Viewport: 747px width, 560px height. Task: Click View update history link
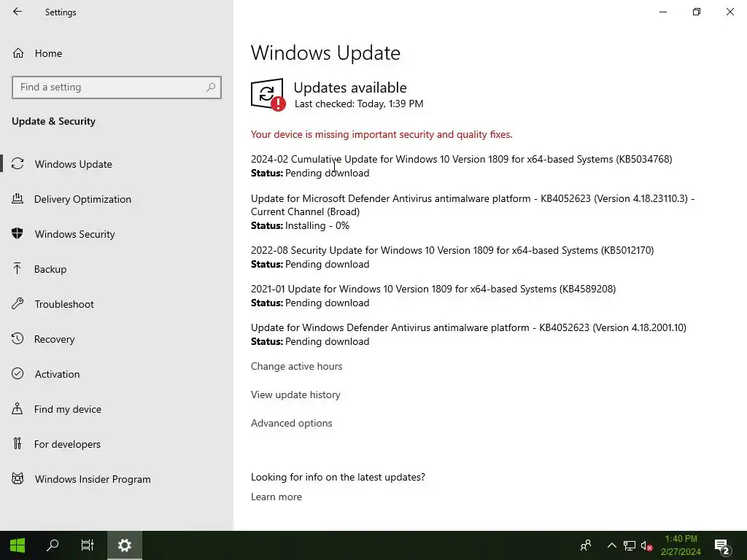coord(295,394)
